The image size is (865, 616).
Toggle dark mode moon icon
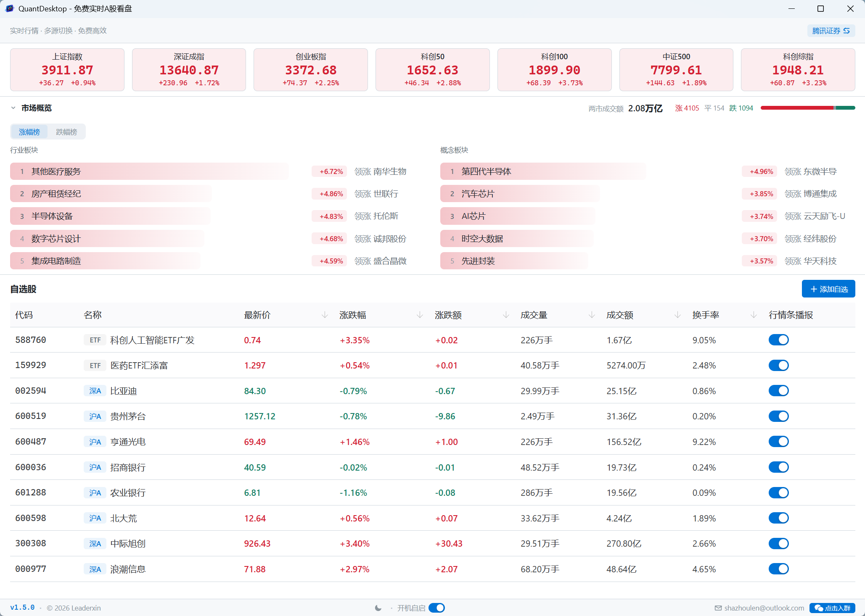tap(378, 608)
